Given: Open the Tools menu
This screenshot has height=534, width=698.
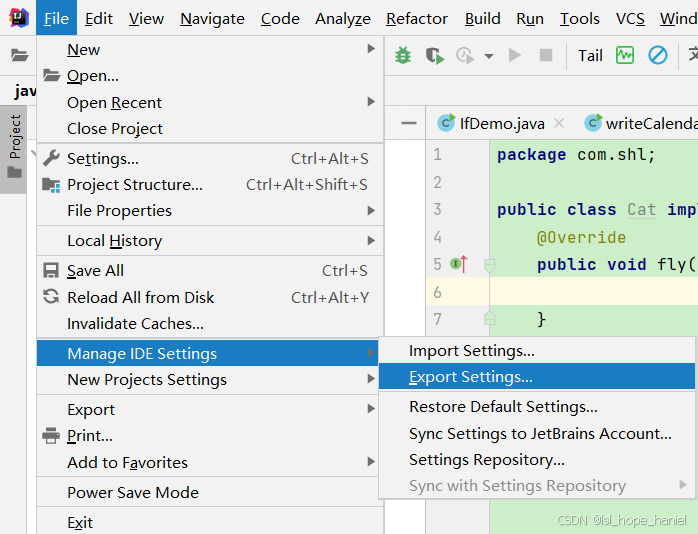Looking at the screenshot, I should [580, 18].
